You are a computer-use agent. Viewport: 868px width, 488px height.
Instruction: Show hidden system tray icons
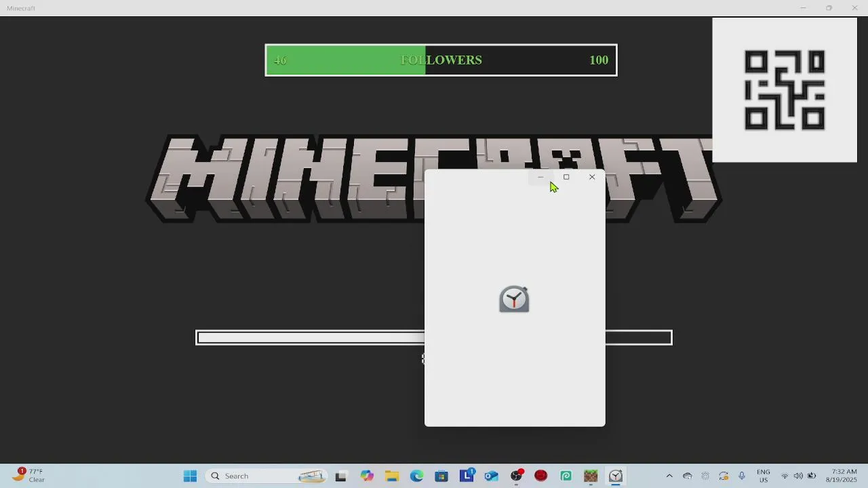[669, 476]
